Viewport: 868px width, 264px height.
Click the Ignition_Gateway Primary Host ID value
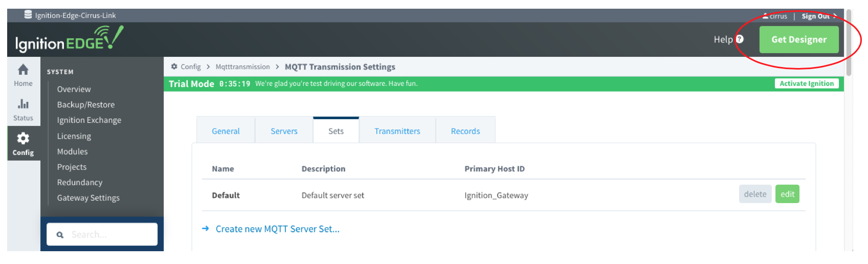(x=496, y=195)
